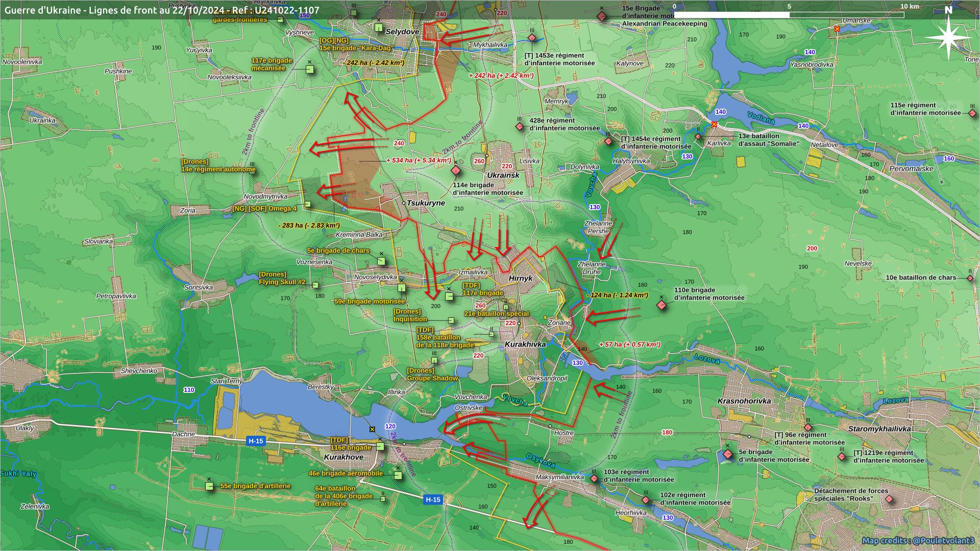Click the Groupe Shadow drones label
Viewport: 980px width, 551px height.
point(432,375)
